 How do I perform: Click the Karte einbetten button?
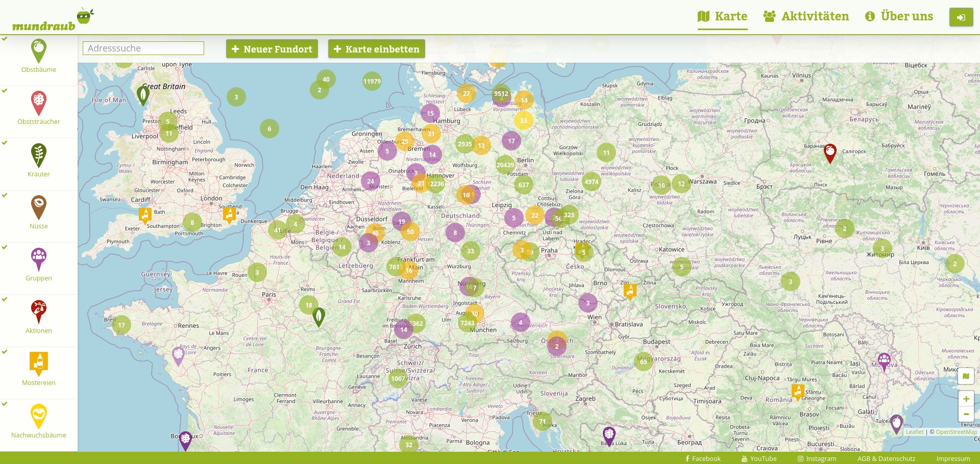pyautogui.click(x=376, y=49)
